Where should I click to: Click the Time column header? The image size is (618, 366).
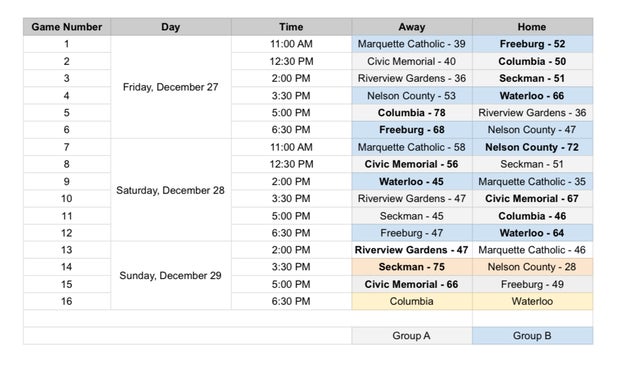pos(291,27)
